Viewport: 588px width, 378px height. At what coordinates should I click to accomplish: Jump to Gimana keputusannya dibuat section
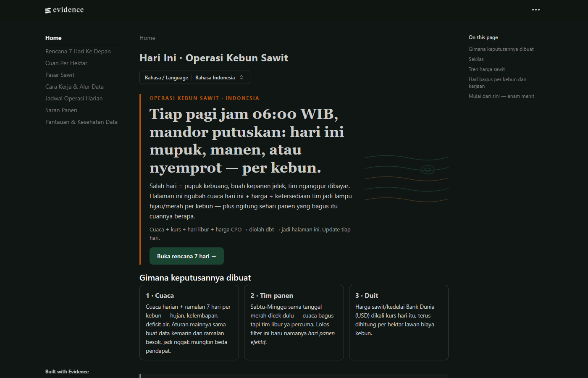[501, 49]
